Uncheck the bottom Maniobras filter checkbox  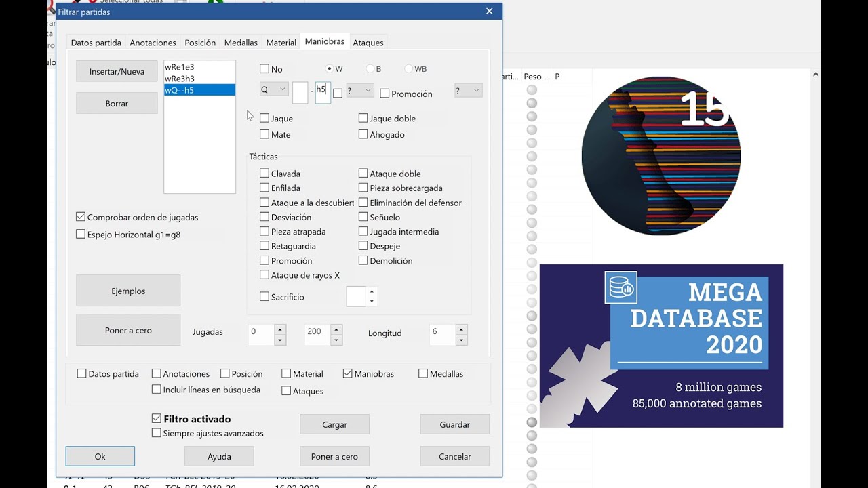(348, 373)
